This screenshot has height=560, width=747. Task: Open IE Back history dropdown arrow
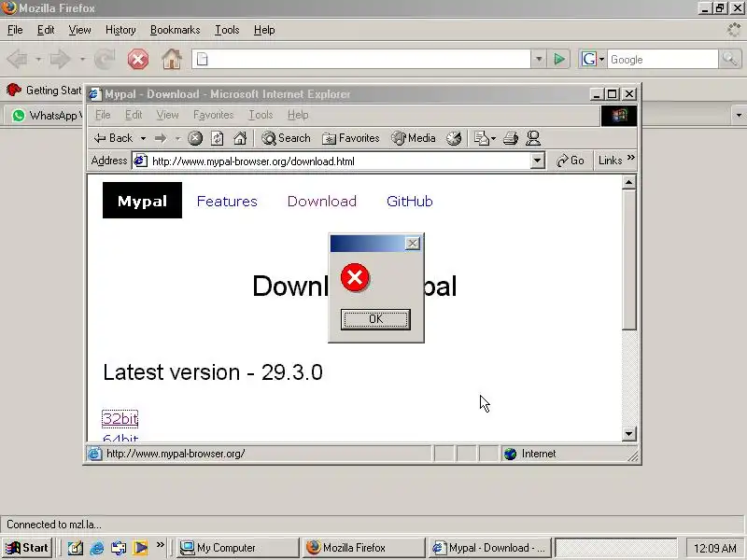coord(143,138)
